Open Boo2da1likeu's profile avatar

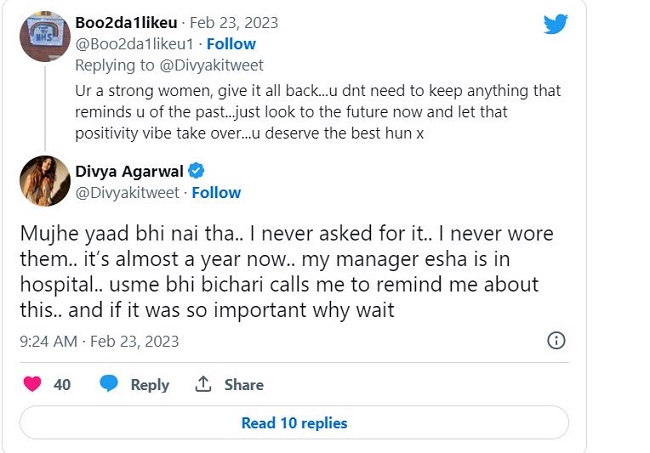45,37
